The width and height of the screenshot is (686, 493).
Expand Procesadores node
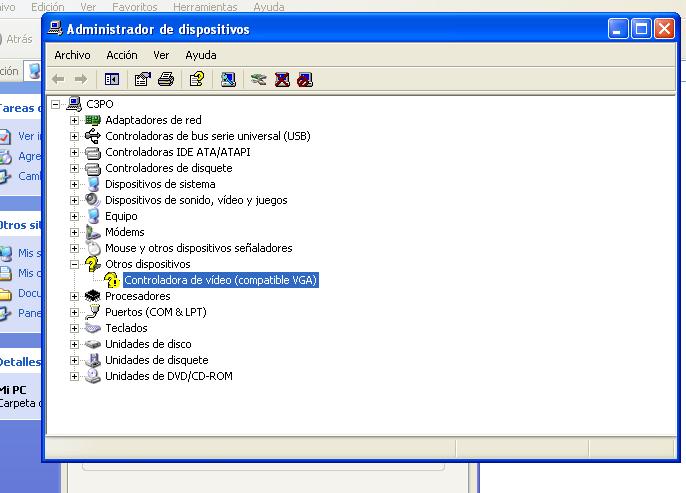coord(74,296)
